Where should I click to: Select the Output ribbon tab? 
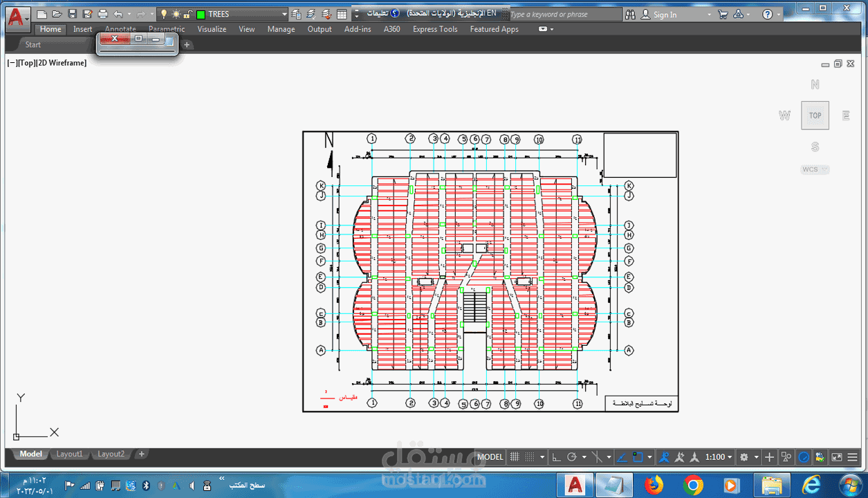[320, 29]
